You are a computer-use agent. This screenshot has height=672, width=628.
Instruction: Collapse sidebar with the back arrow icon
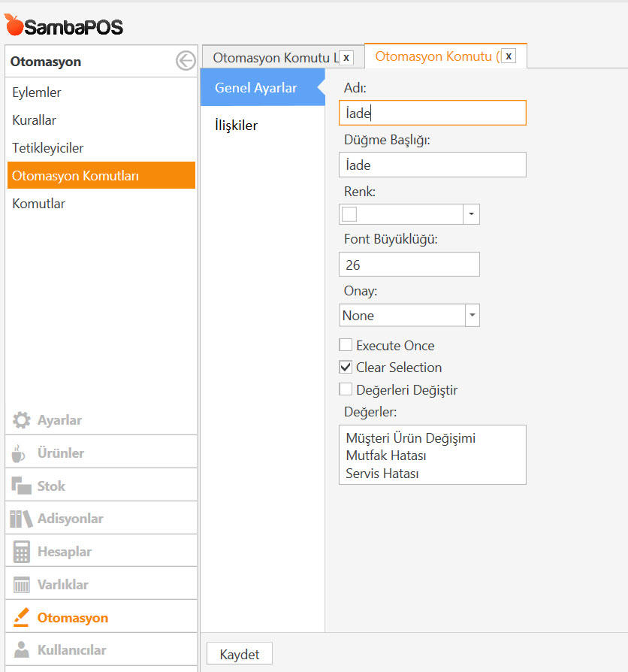(185, 62)
